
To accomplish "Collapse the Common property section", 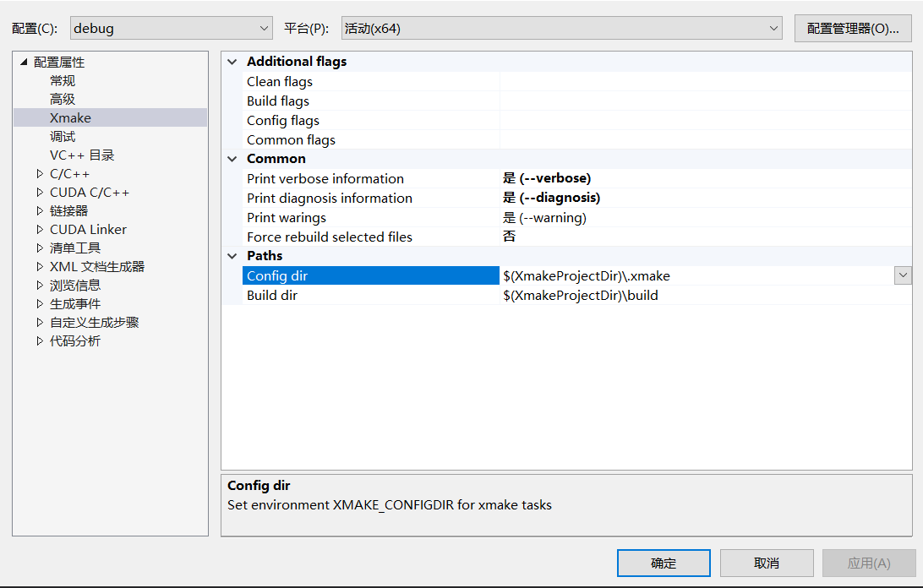I will point(232,159).
